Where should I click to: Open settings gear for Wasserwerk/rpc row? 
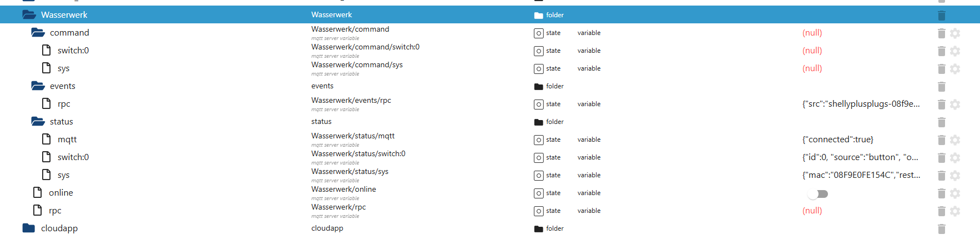click(x=955, y=211)
